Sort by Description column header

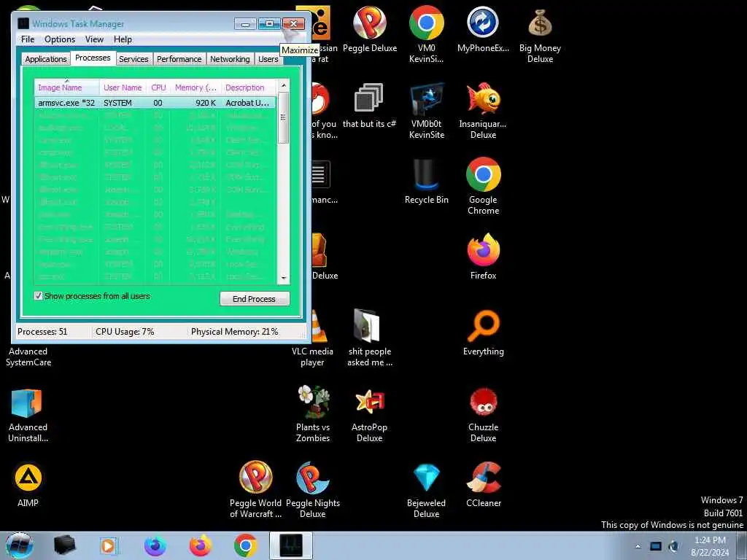(x=248, y=87)
